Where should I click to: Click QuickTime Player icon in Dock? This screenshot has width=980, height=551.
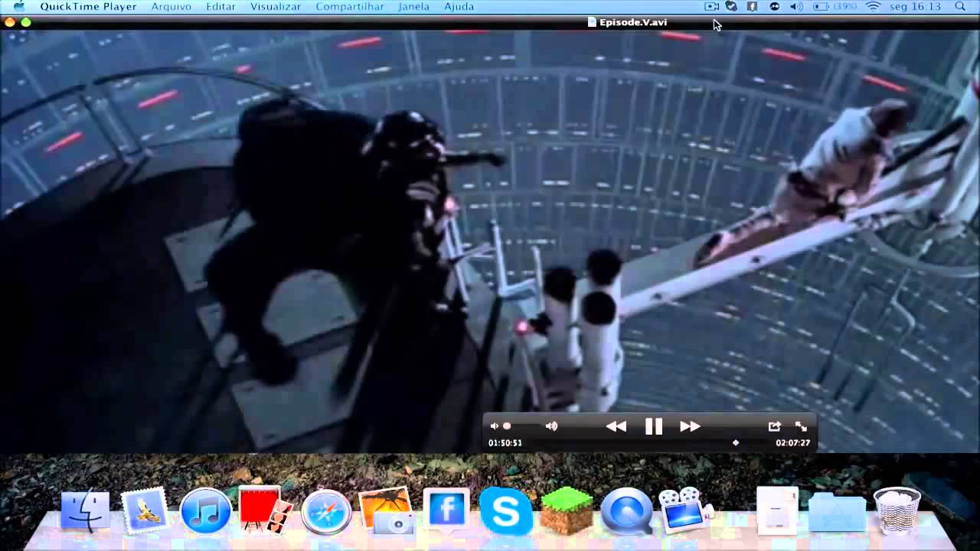click(626, 510)
